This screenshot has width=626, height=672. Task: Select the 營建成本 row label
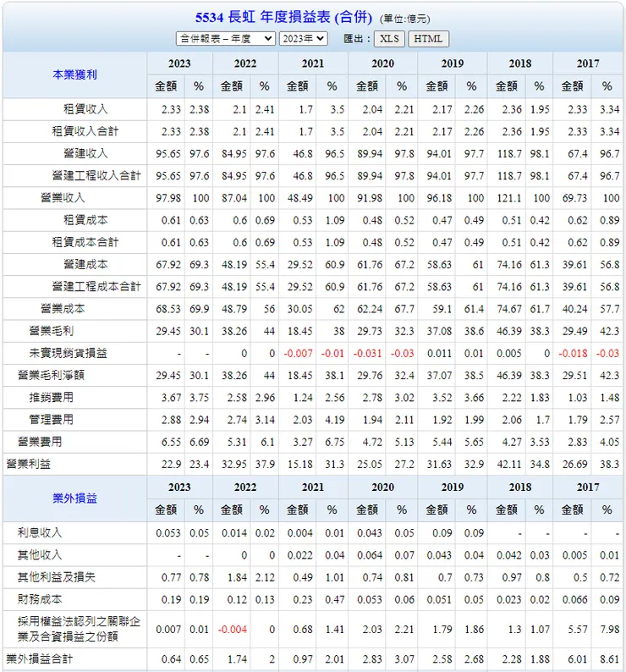click(85, 264)
